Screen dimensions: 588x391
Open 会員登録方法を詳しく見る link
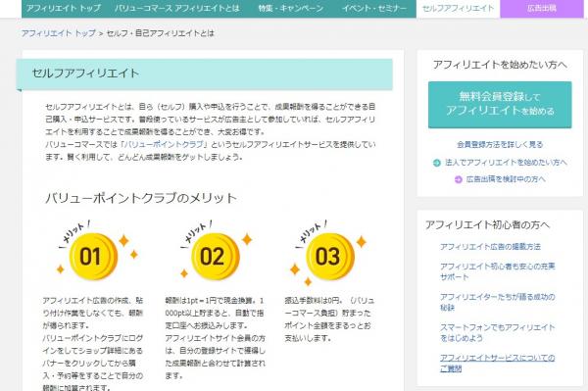pos(500,144)
